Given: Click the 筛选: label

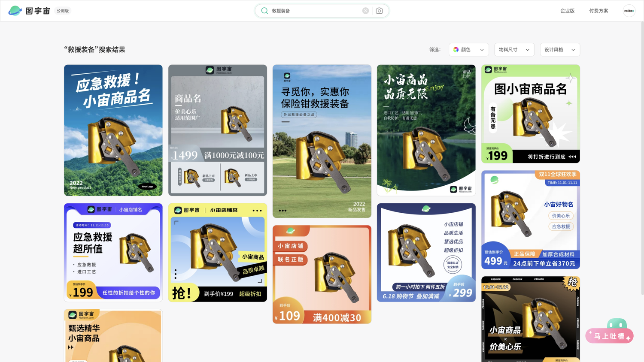Looking at the screenshot, I should click(x=435, y=50).
